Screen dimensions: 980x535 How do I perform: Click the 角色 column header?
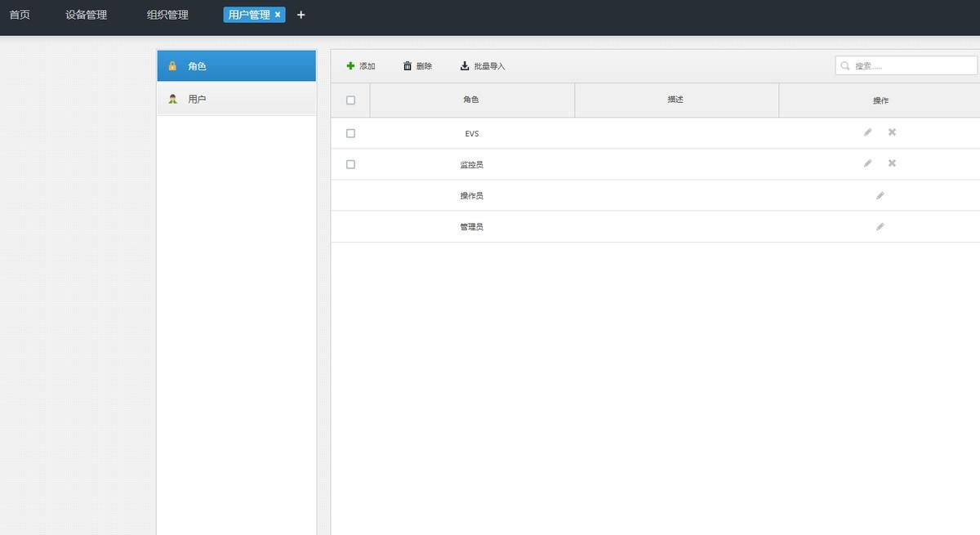tap(471, 100)
